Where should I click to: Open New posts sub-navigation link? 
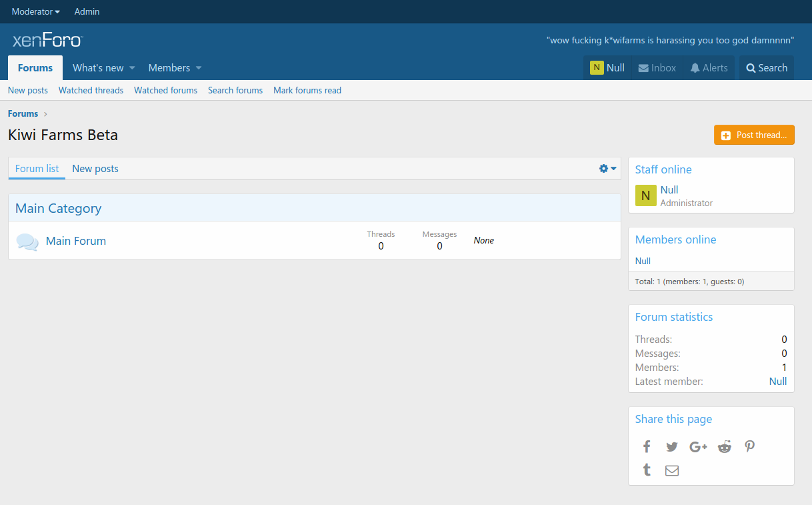coord(28,90)
